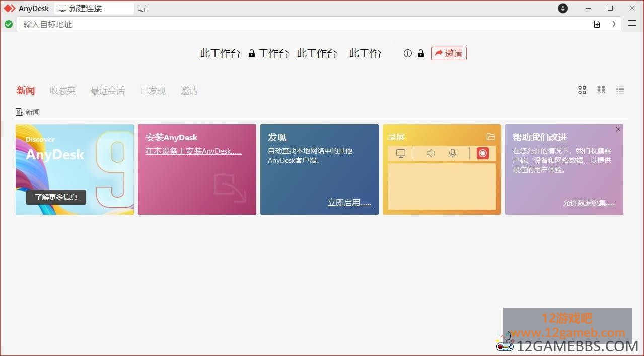Switch to small tiles view icon
This screenshot has height=356, width=644.
click(x=601, y=90)
